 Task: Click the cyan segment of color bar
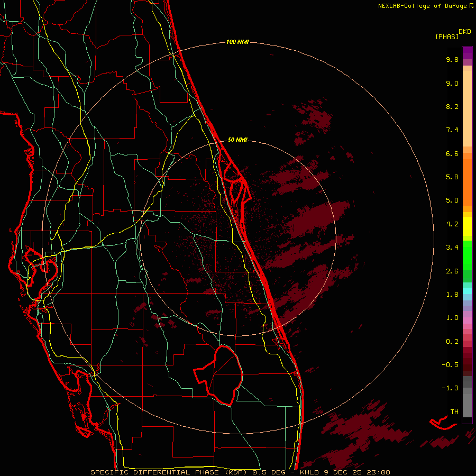click(x=467, y=291)
